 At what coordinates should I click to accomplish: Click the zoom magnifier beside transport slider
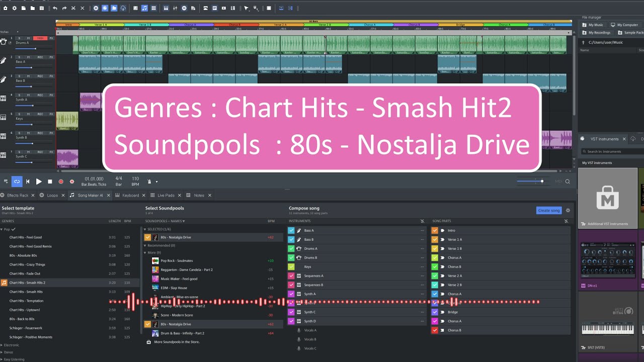point(568,182)
